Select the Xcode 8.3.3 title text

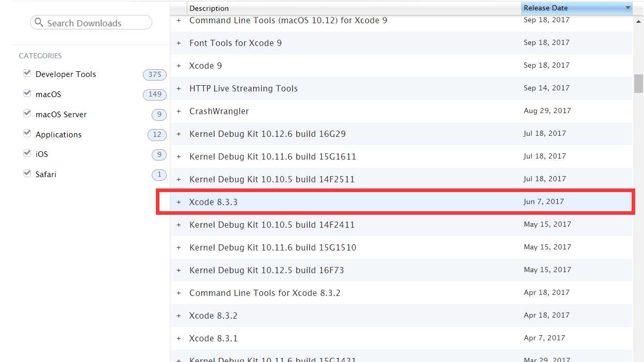click(213, 202)
